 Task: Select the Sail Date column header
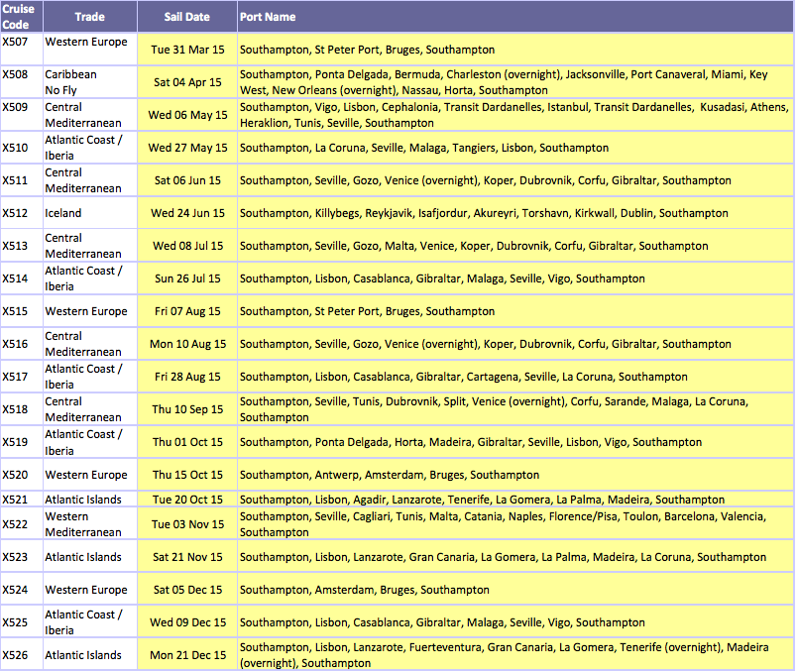[186, 17]
